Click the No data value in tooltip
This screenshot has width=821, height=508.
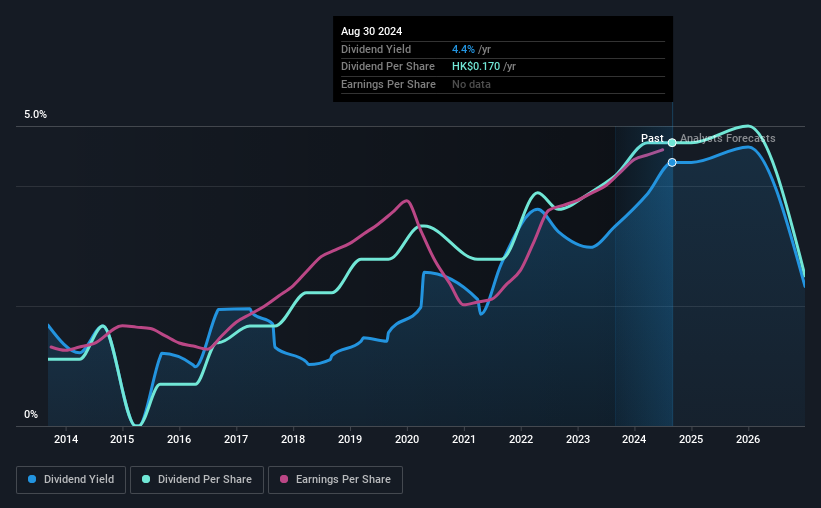tap(471, 84)
